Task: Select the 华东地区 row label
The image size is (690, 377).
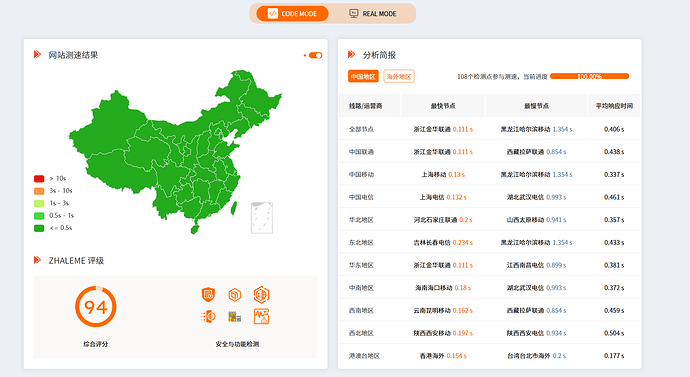Action: coord(361,265)
